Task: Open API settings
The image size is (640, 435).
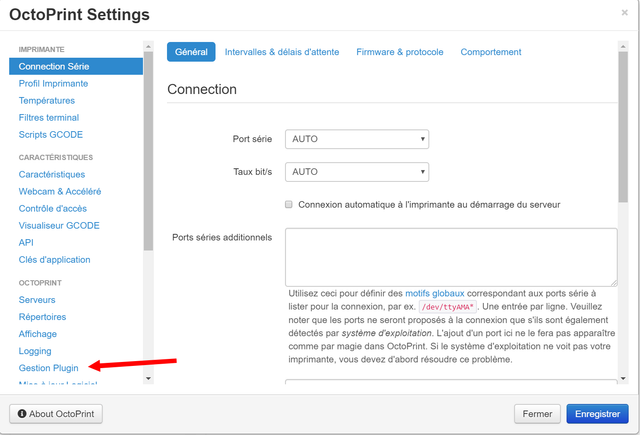Action: pos(26,243)
